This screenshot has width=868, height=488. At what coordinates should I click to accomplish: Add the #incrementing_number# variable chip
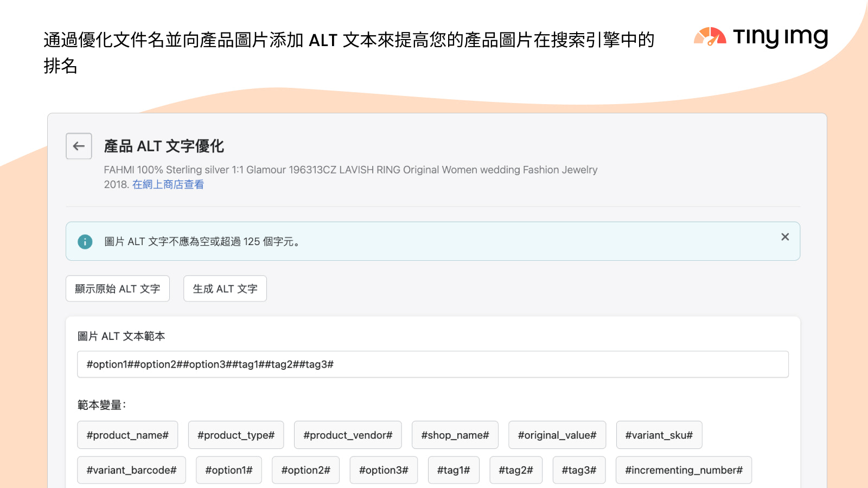(684, 470)
